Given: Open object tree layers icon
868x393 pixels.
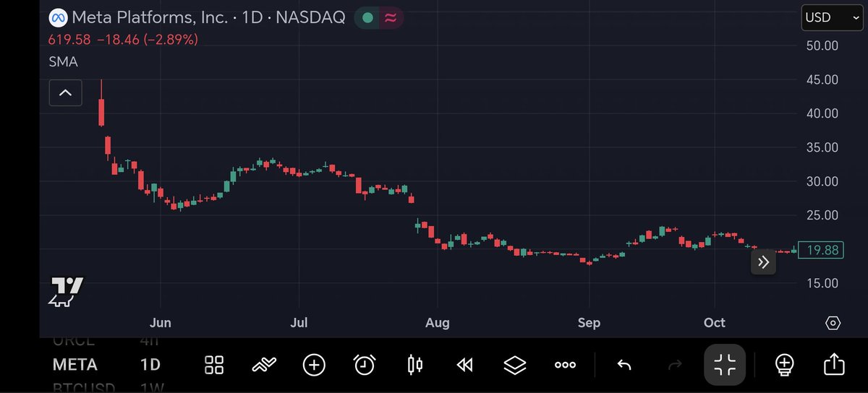Looking at the screenshot, I should (x=514, y=365).
